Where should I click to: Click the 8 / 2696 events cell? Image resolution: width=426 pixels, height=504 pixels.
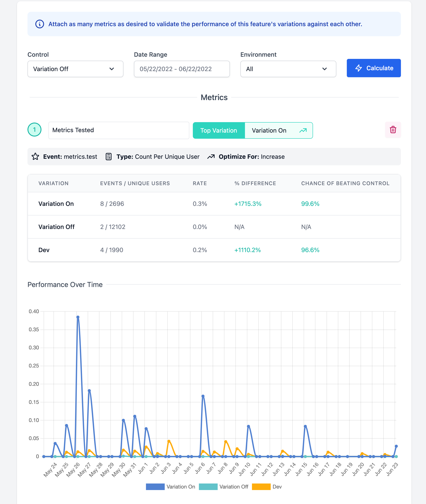112,203
